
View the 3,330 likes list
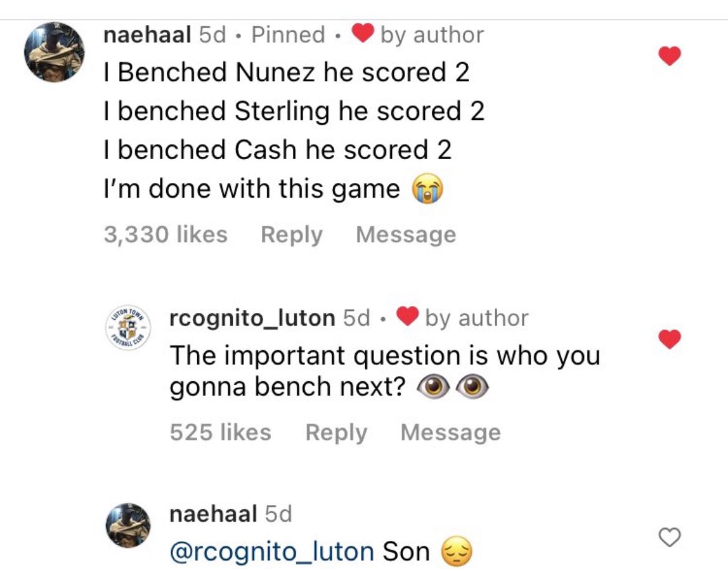click(x=166, y=234)
